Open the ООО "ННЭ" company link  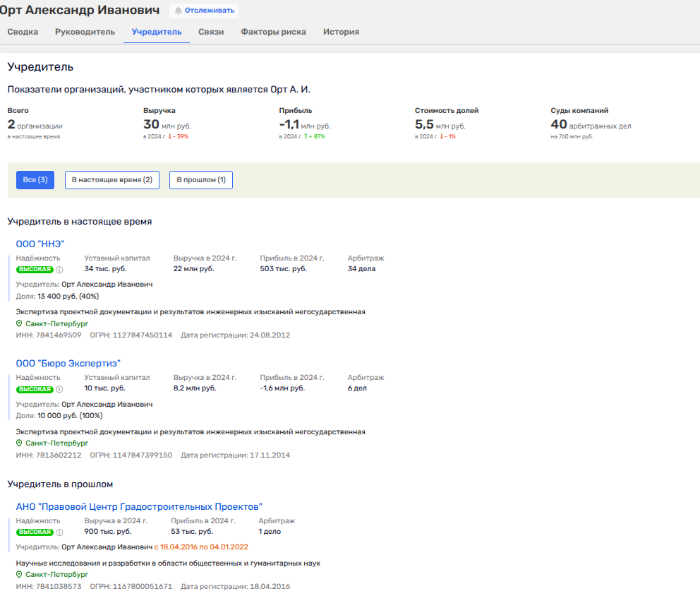point(40,244)
